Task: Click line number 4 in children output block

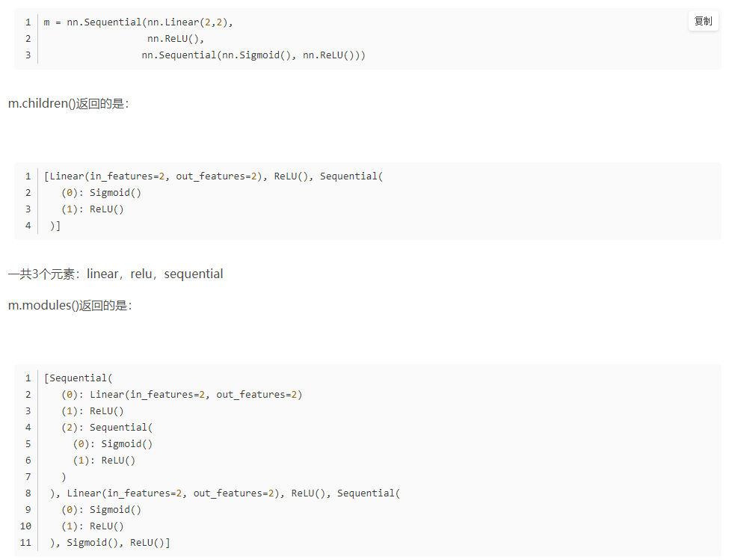Action: [x=28, y=225]
